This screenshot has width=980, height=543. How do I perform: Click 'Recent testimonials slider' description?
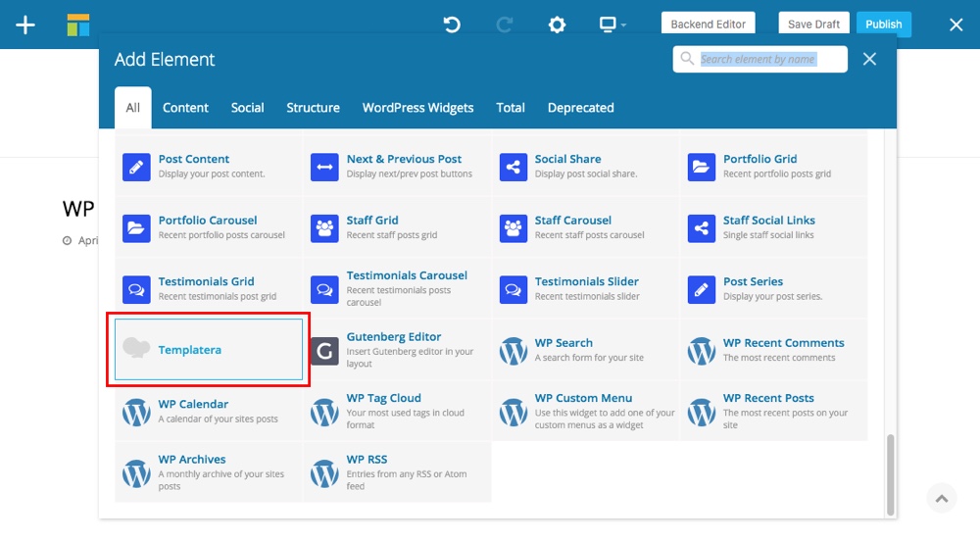tap(587, 296)
